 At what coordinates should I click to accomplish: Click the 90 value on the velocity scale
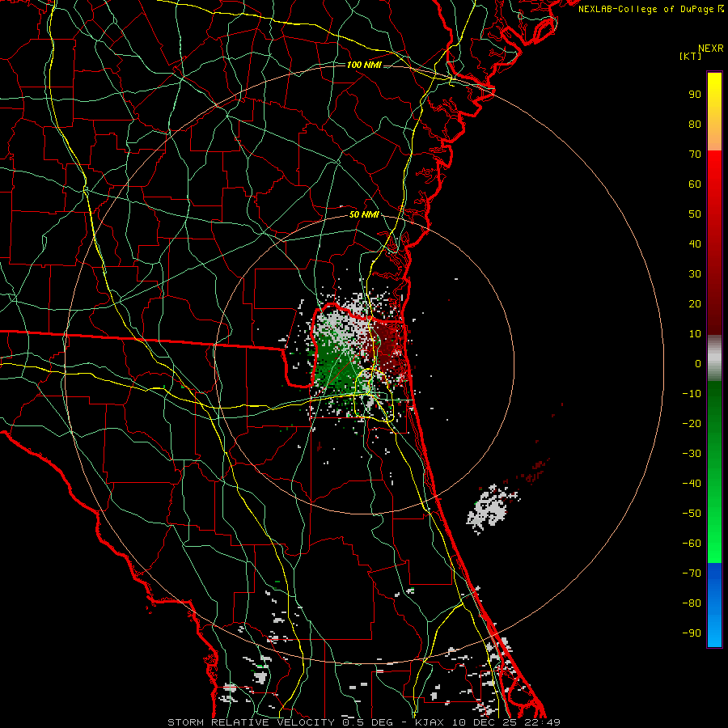click(x=695, y=95)
